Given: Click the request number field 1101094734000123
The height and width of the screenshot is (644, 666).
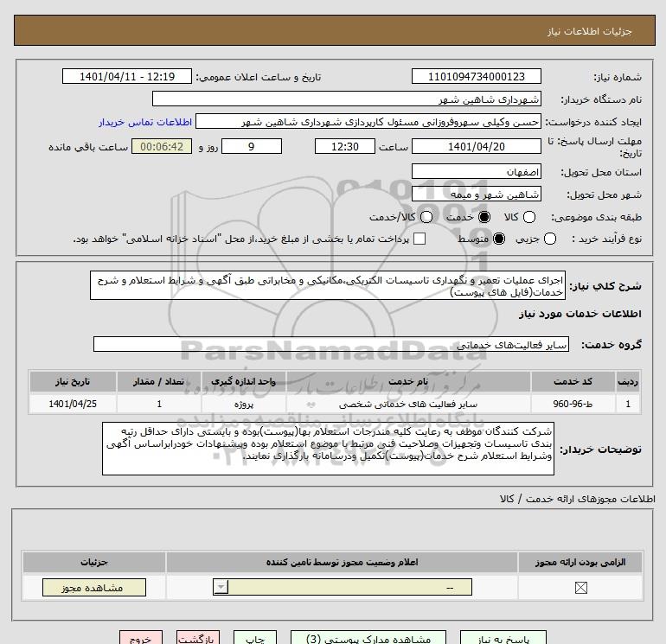Looking at the screenshot, I should click(476, 76).
